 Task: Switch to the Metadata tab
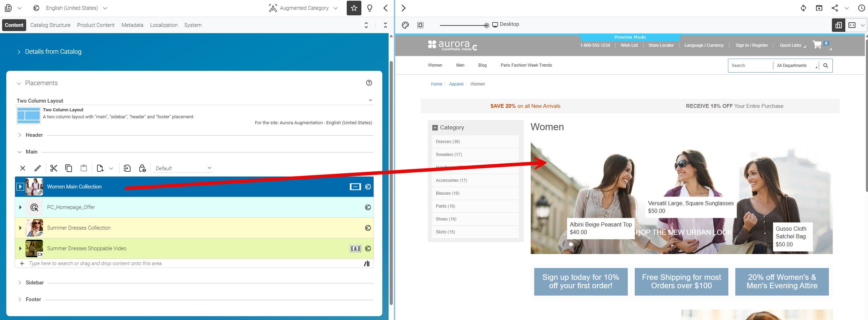pyautogui.click(x=132, y=25)
